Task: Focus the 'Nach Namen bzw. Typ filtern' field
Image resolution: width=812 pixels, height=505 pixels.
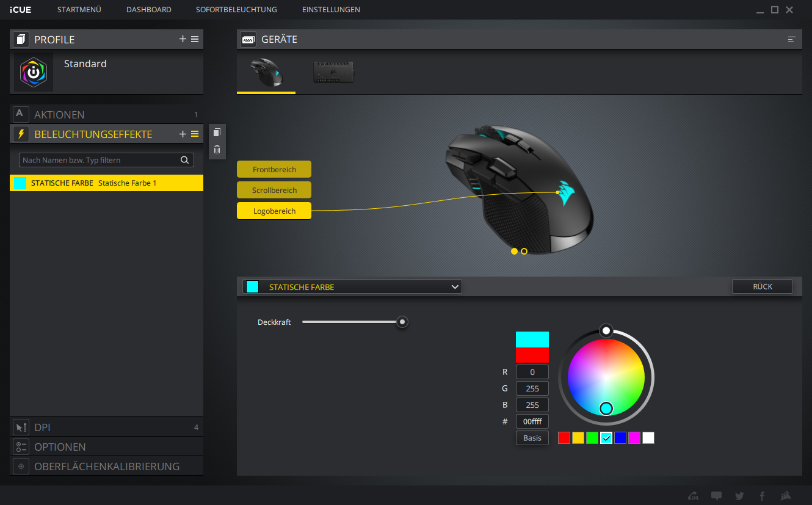Action: pyautogui.click(x=106, y=160)
